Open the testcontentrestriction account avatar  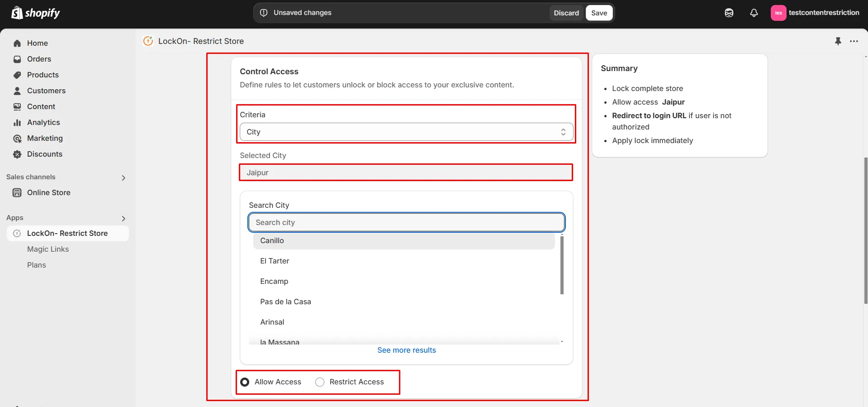coord(778,13)
